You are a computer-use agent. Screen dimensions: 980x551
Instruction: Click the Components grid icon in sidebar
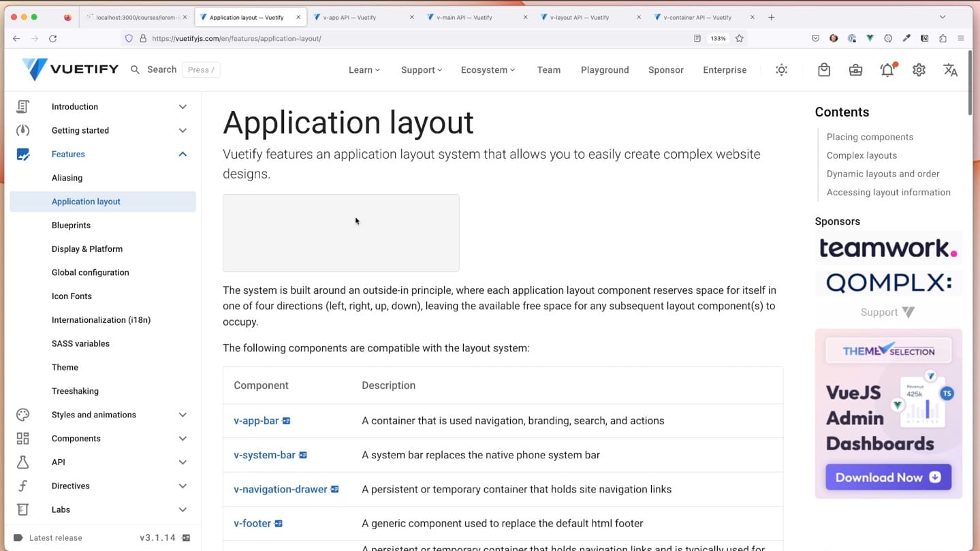tap(22, 438)
